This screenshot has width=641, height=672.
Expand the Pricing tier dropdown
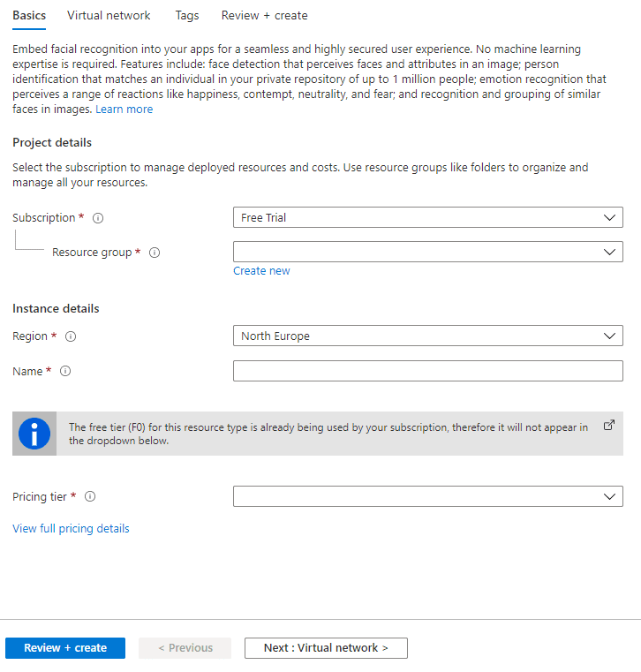(427, 496)
